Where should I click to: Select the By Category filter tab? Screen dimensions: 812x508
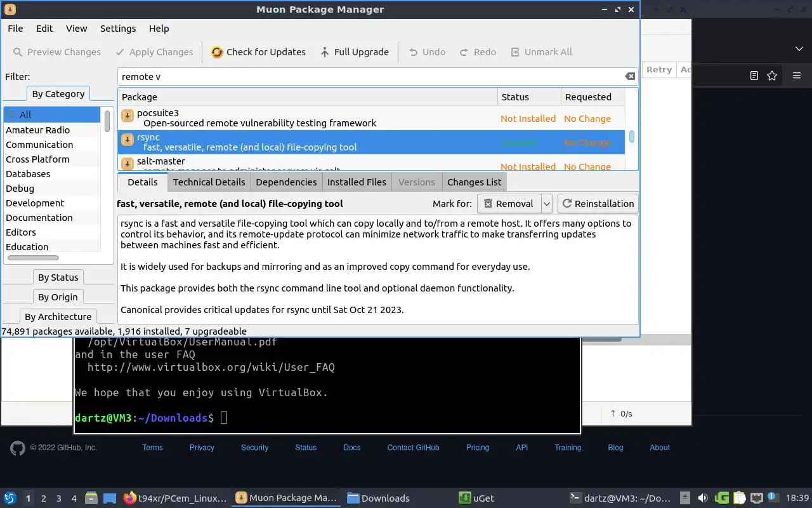(58, 94)
